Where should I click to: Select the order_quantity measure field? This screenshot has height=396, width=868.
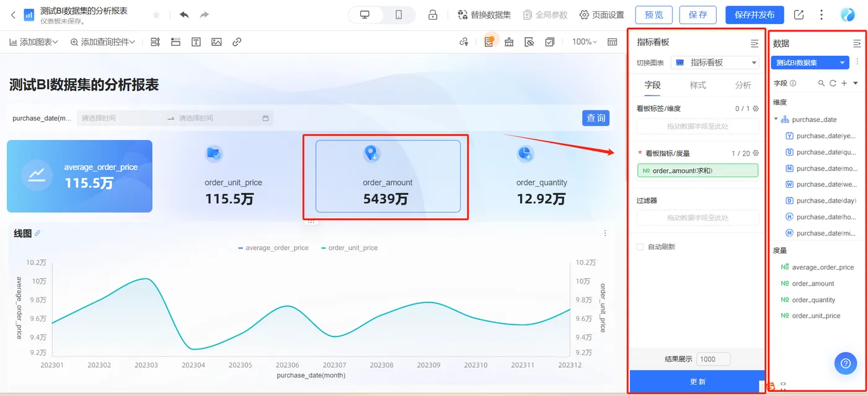click(x=808, y=300)
